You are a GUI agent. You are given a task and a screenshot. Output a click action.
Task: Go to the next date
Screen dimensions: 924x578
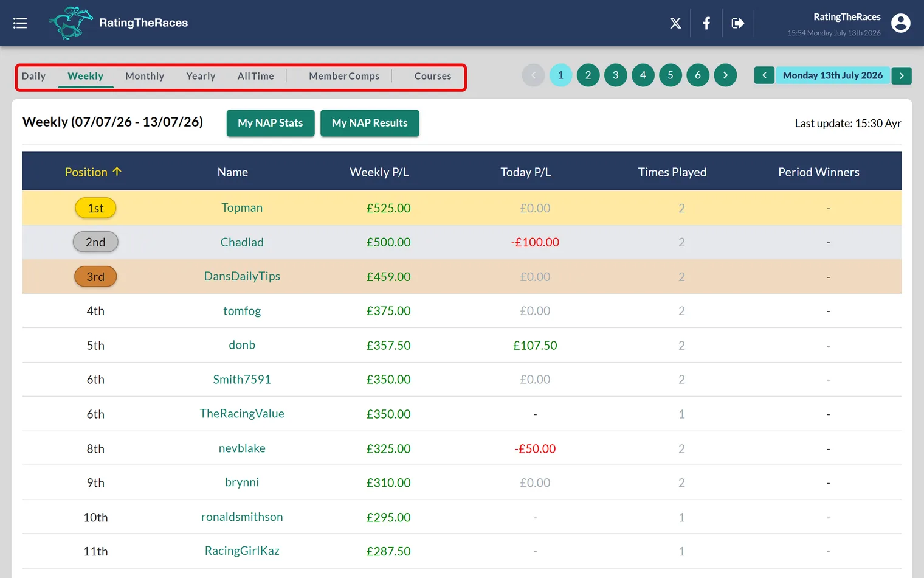pos(902,75)
